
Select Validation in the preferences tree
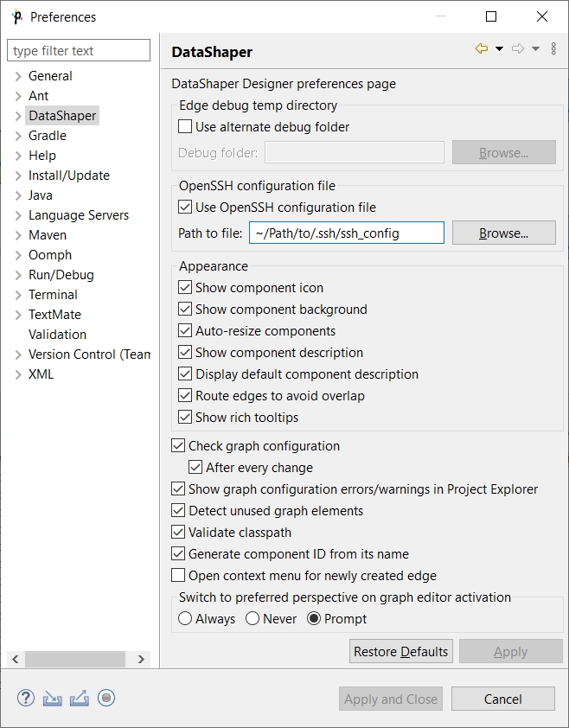tap(57, 335)
